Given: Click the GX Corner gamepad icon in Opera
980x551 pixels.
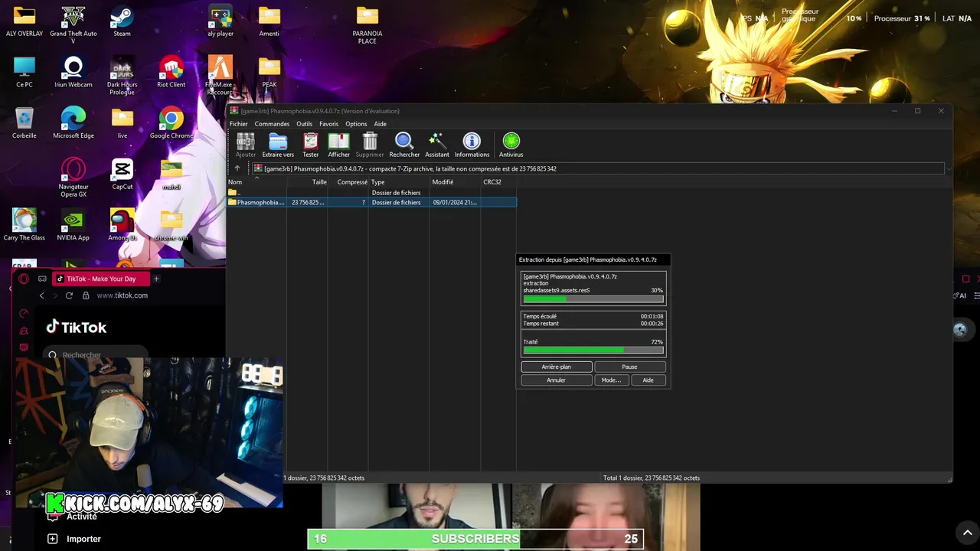Looking at the screenshot, I should (x=42, y=279).
